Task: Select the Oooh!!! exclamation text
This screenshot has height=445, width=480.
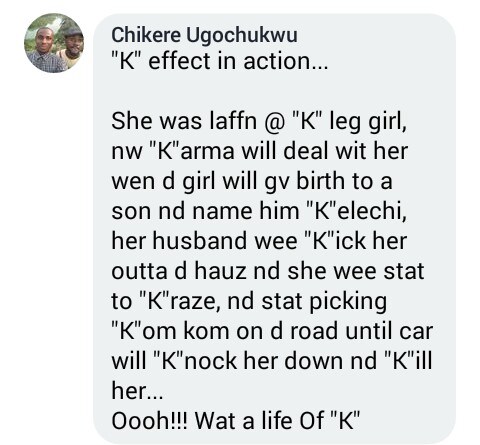Action: pos(150,421)
